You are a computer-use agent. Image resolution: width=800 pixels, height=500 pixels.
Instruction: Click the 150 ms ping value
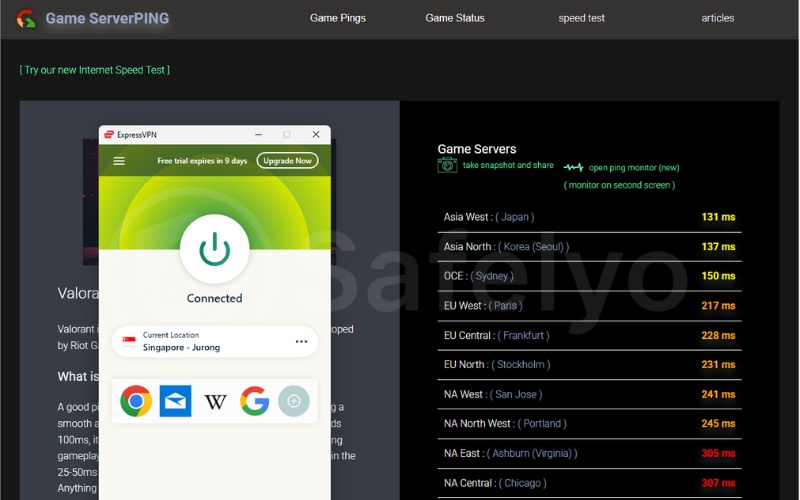[718, 276]
